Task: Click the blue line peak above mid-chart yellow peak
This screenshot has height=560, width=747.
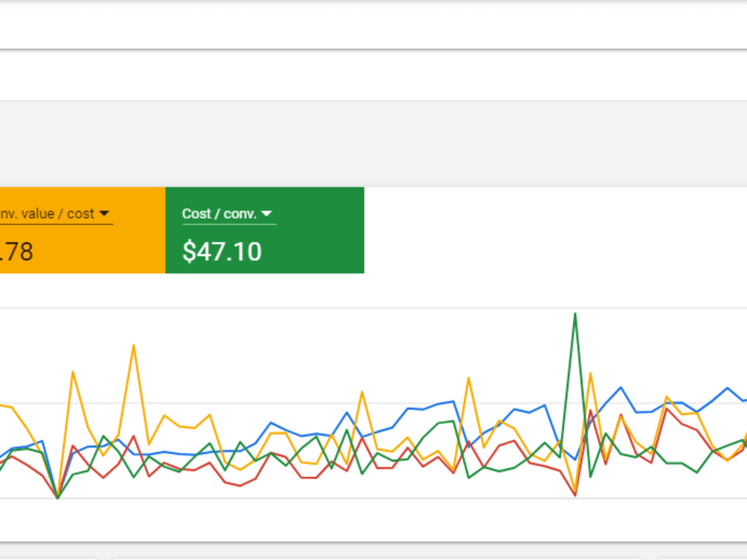Action: coord(347,412)
